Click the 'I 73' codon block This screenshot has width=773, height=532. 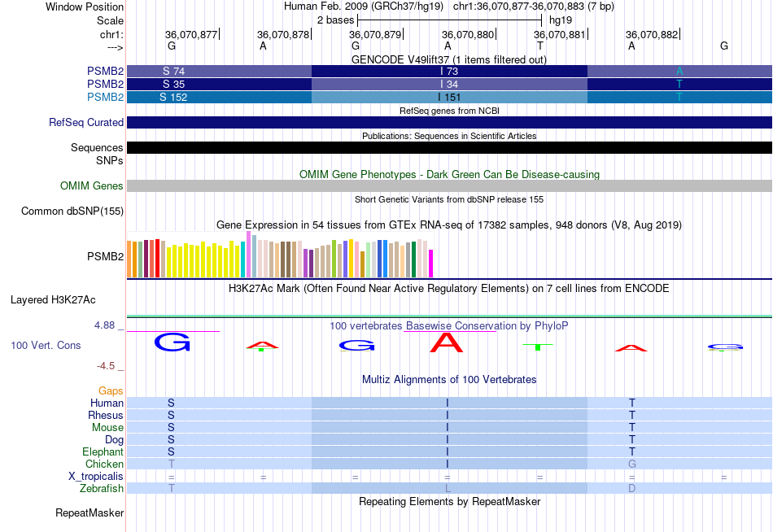point(449,71)
